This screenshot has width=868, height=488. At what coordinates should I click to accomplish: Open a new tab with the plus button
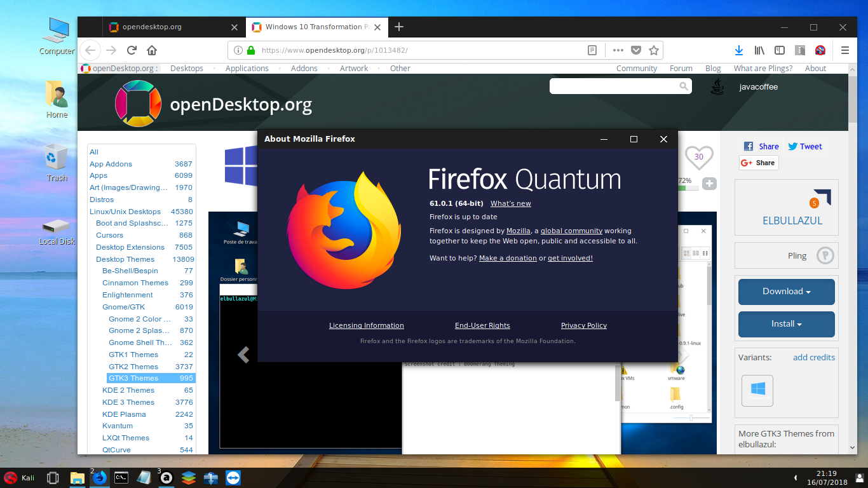point(399,27)
